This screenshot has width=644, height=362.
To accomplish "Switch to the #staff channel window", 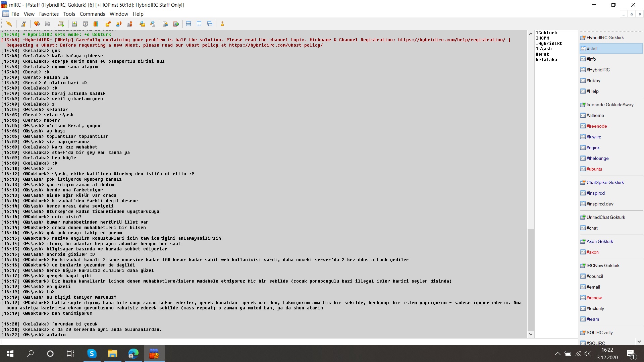I will click(611, 49).
